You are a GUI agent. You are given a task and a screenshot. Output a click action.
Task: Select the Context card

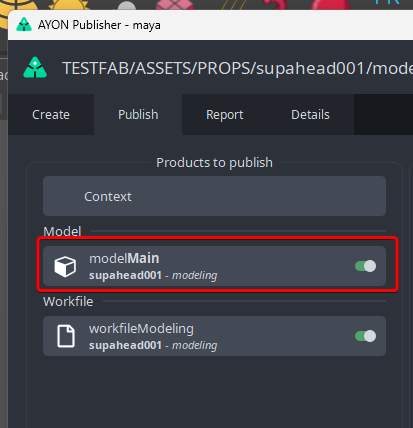214,196
